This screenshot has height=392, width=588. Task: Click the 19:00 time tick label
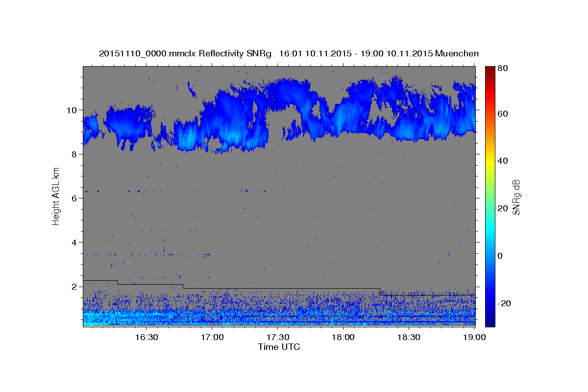[475, 338]
